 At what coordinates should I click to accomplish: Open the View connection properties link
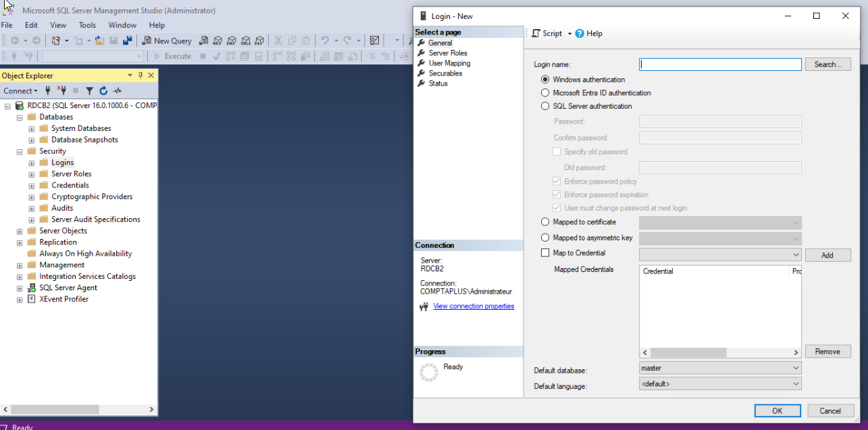point(474,306)
